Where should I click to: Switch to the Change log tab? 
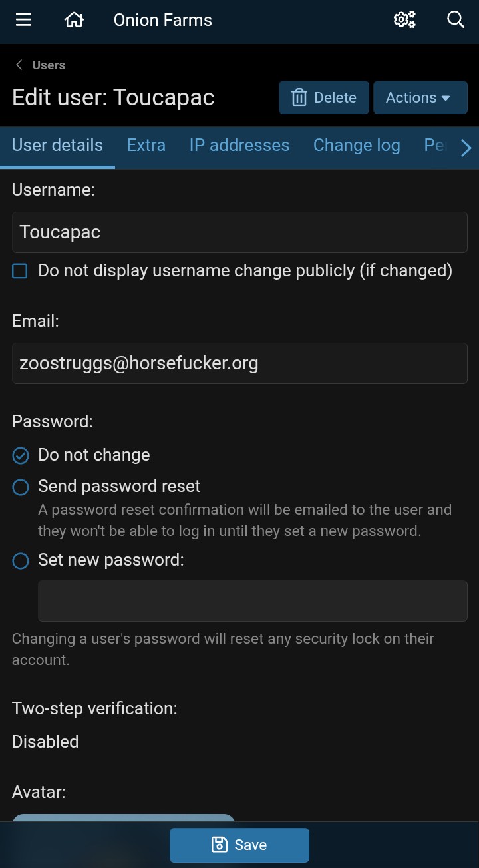coord(357,146)
